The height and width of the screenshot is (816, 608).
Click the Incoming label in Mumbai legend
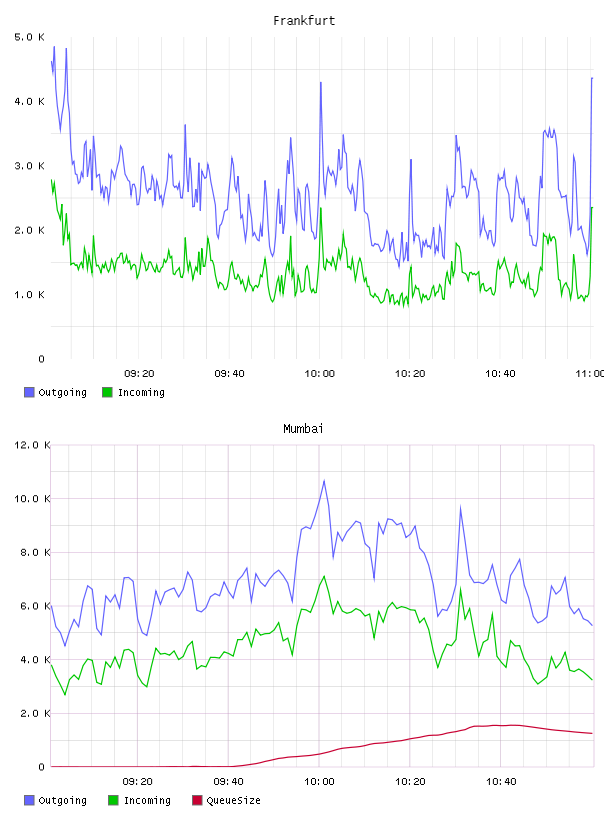click(147, 800)
